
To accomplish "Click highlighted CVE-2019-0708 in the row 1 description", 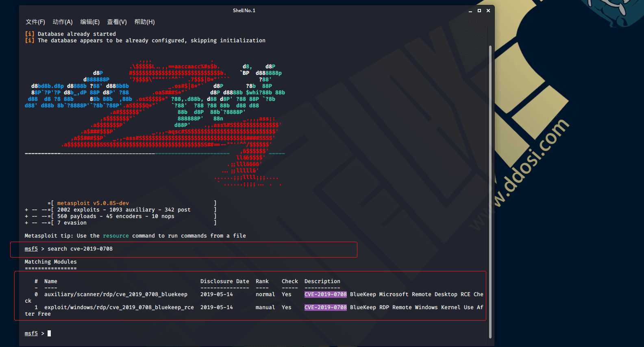I will [x=325, y=308].
